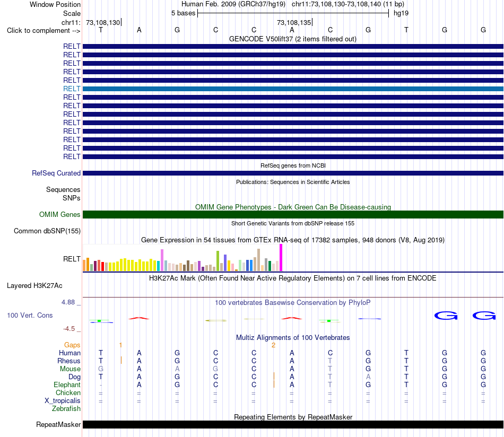The image size is (504, 437).
Task: Select the Elephant alignment row label
Action: coord(67,385)
